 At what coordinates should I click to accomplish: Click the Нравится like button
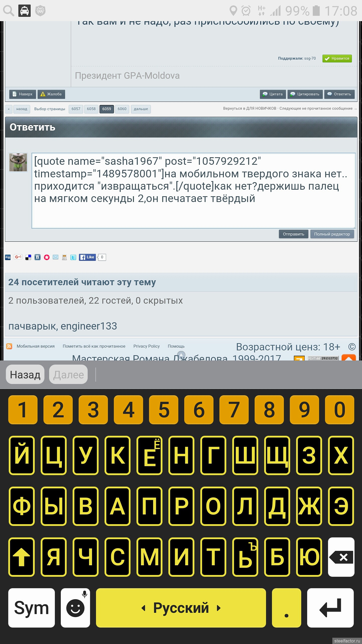337,58
